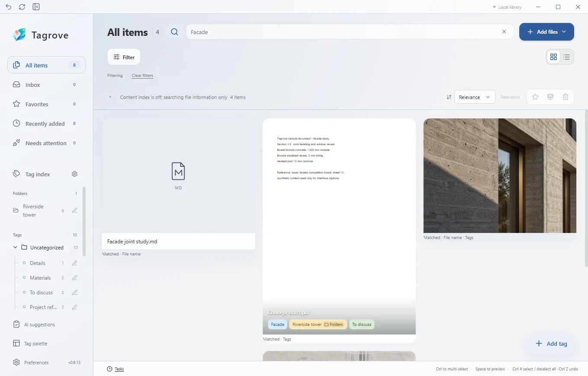This screenshot has height=376, width=588.
Task: Select the Project ref... tag
Action: [x=43, y=307]
